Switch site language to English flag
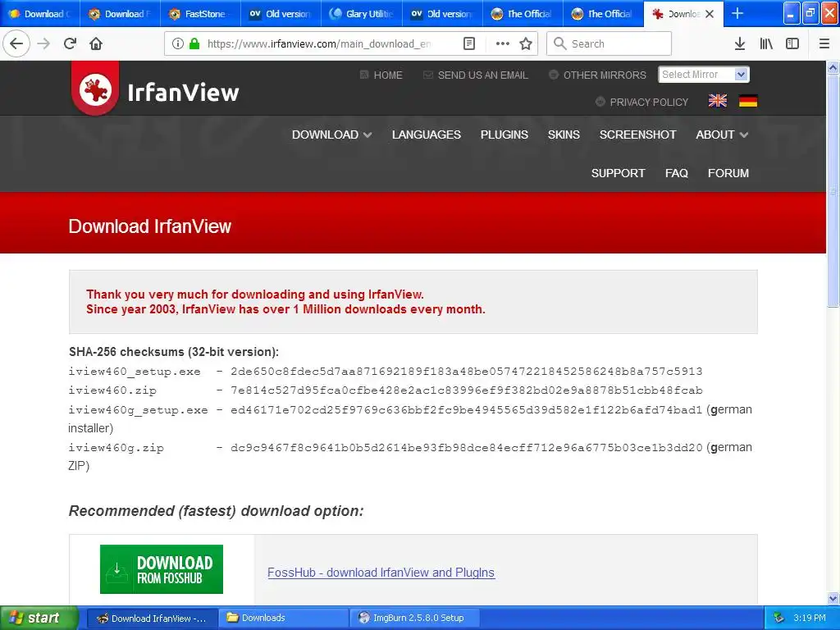The height and width of the screenshot is (630, 840). (717, 101)
